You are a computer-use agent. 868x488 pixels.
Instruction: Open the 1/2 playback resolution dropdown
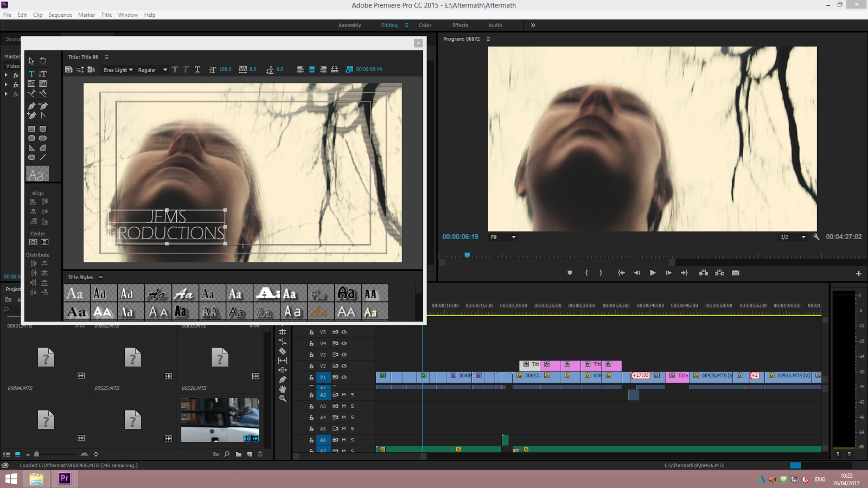(793, 237)
